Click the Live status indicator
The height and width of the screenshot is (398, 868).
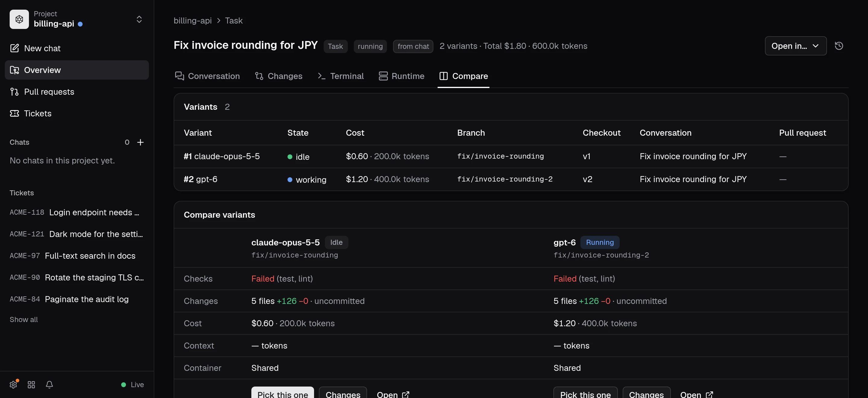click(132, 384)
